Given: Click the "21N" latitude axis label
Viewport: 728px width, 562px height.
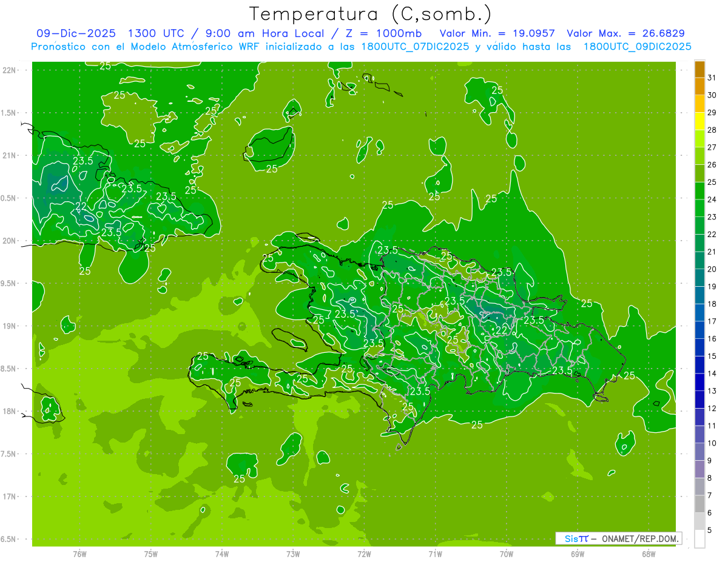Looking at the screenshot, I should click(10, 155).
